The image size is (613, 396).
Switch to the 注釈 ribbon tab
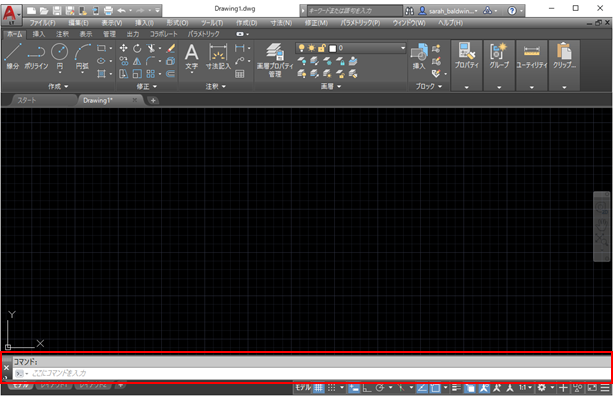point(62,34)
